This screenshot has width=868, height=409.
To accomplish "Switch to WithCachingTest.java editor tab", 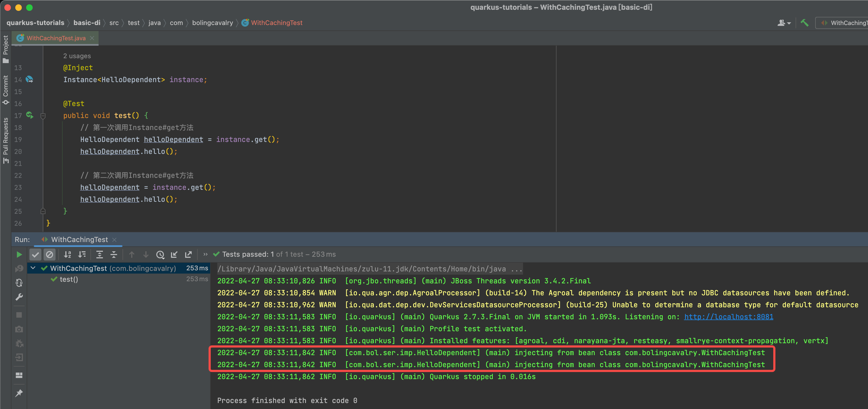I will (x=56, y=38).
